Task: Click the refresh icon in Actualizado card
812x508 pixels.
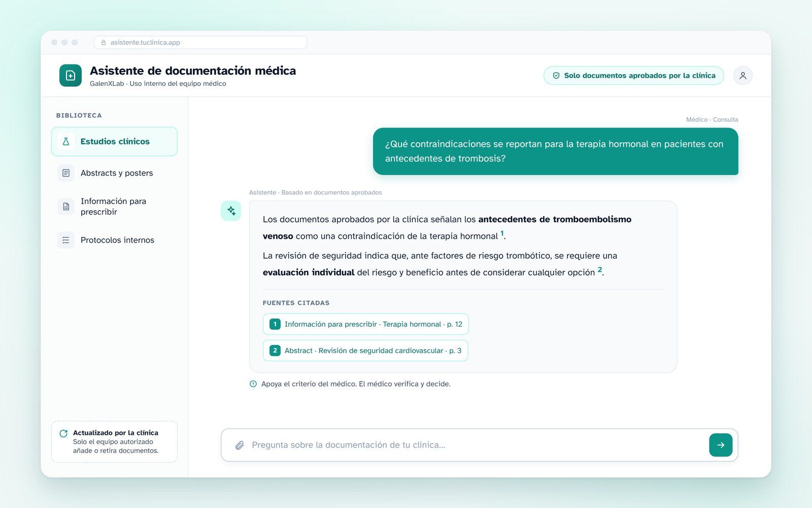Action: pyautogui.click(x=63, y=433)
